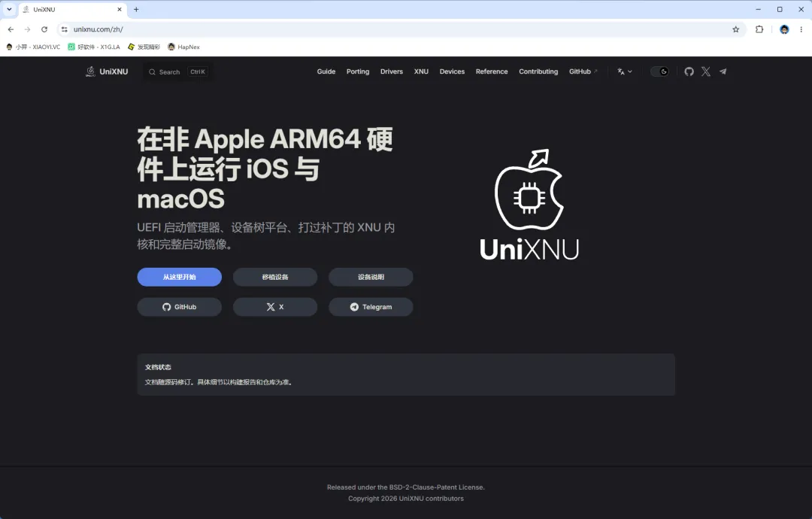Click the large UniXNU apple logo image
The image size is (812, 519).
coord(529,205)
